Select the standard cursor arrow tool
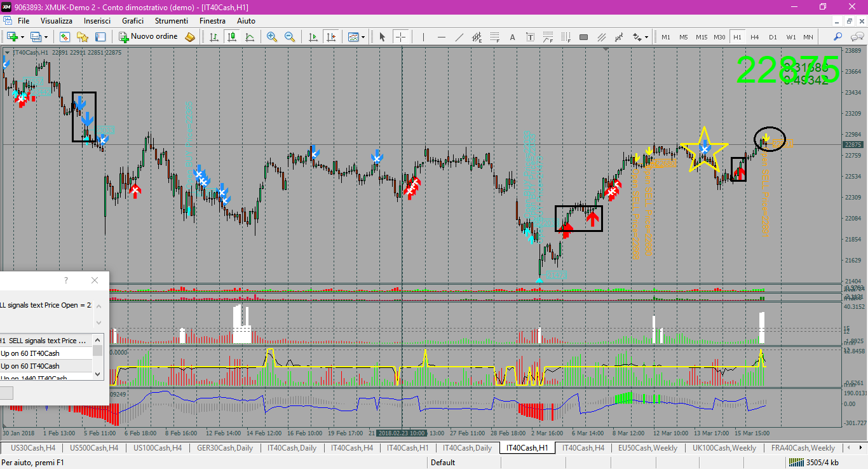Image resolution: width=868 pixels, height=469 pixels. tap(383, 37)
